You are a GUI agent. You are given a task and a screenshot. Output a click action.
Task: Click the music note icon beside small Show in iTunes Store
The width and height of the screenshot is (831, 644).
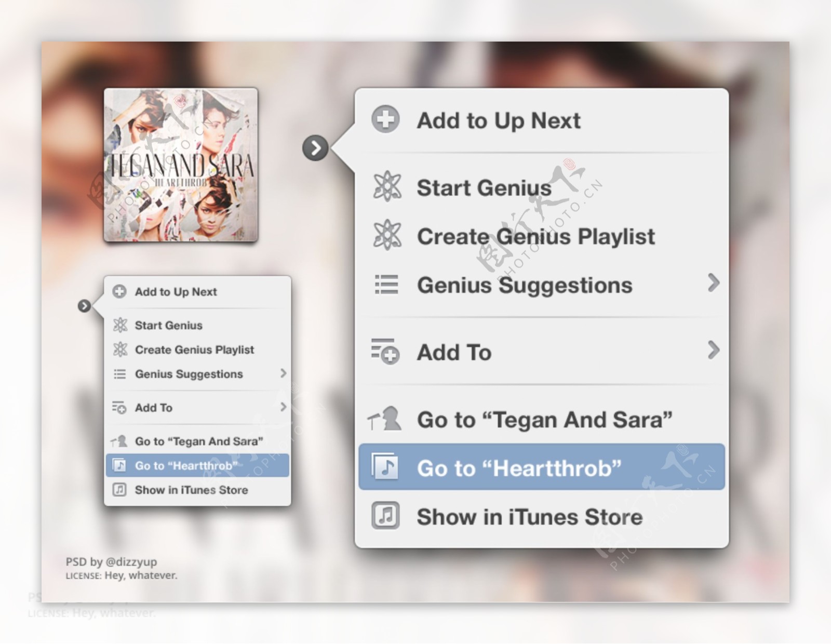tap(119, 489)
